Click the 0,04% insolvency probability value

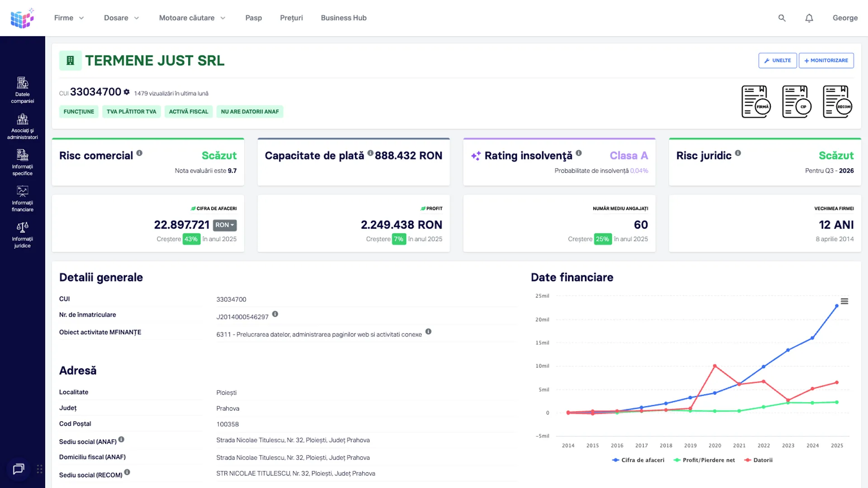pos(639,171)
